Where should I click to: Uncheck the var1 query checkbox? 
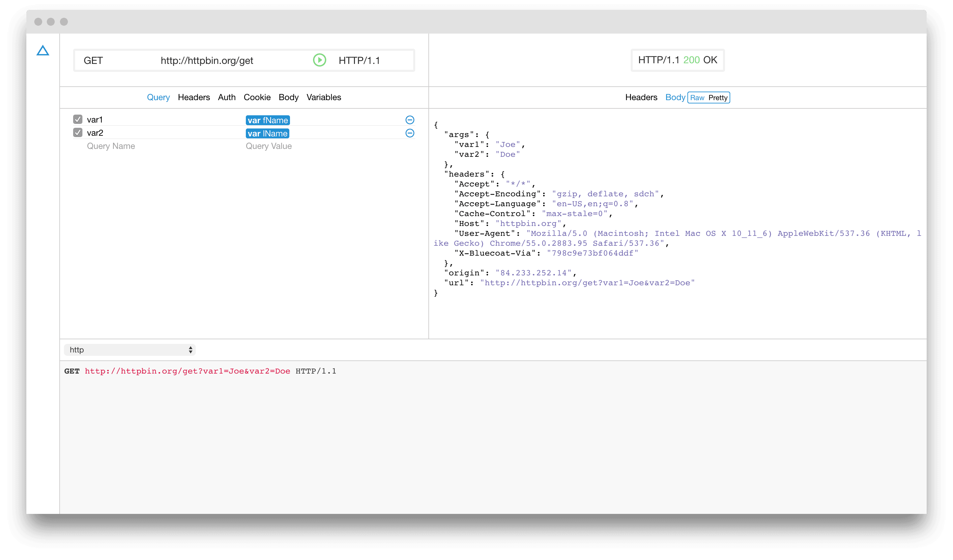77,120
